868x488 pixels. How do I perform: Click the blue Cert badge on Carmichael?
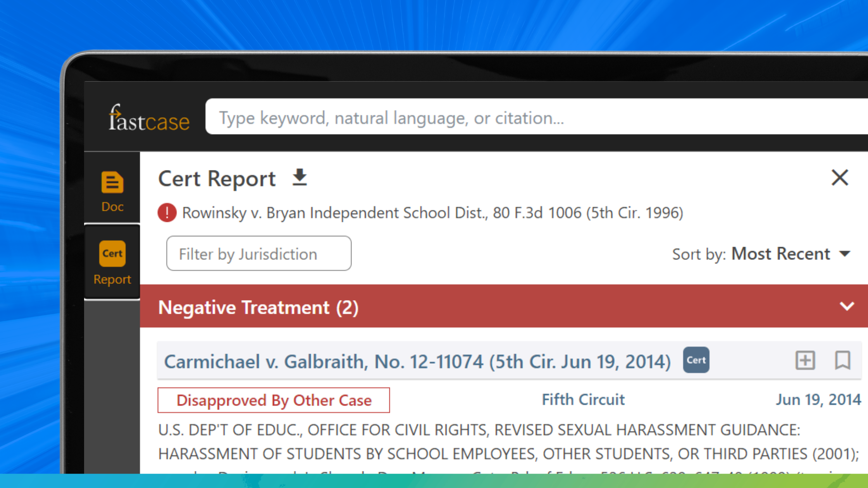pyautogui.click(x=696, y=360)
